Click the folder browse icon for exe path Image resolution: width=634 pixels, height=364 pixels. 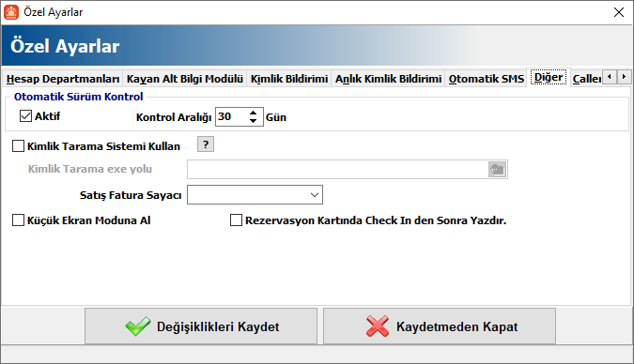497,169
